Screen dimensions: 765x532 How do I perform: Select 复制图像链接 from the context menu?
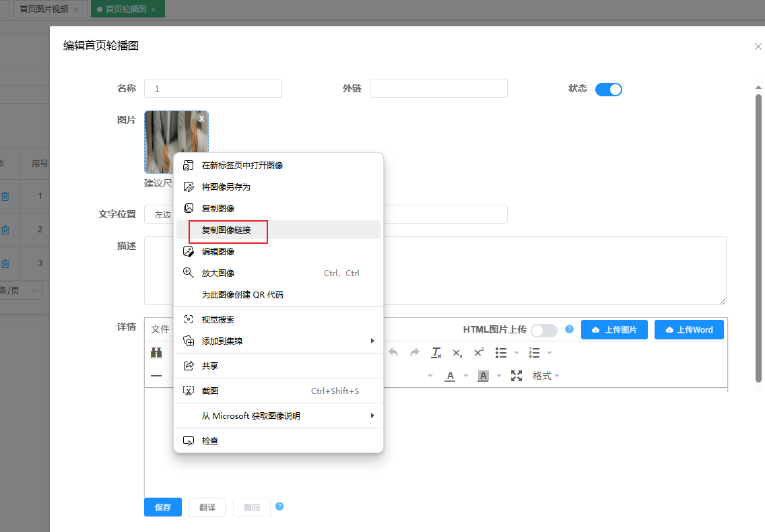click(x=226, y=230)
